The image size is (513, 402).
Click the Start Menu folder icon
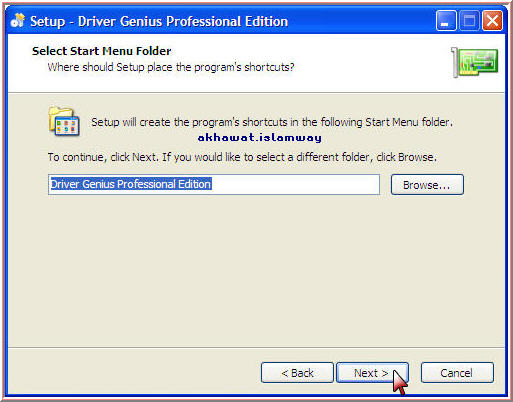tap(64, 121)
